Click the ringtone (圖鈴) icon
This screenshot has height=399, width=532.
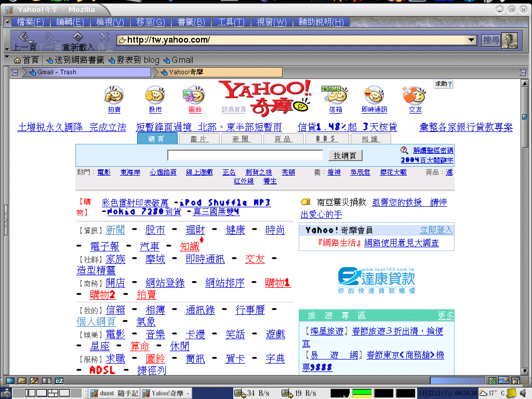[194, 95]
